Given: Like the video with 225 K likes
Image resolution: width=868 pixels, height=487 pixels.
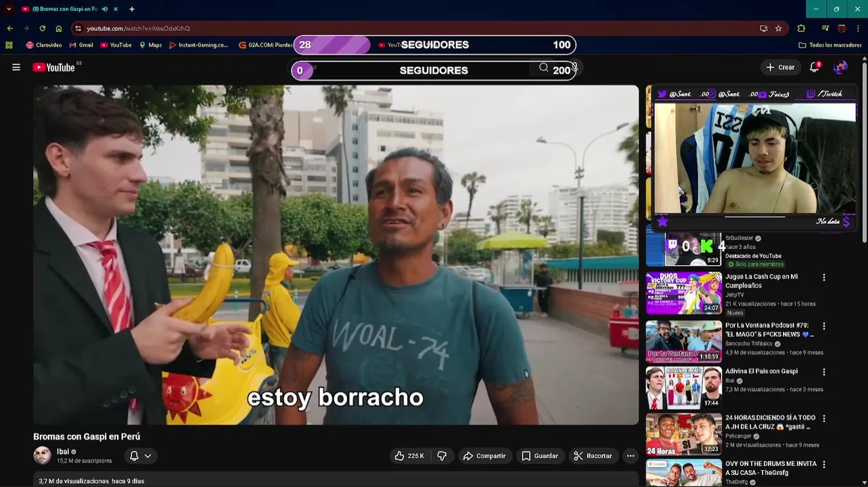Looking at the screenshot, I should click(409, 456).
